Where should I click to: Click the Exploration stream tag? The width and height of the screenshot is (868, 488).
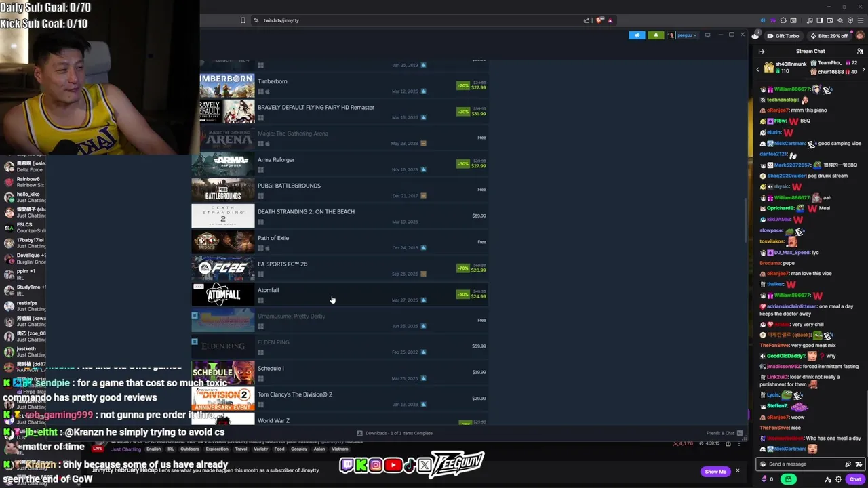(217, 449)
